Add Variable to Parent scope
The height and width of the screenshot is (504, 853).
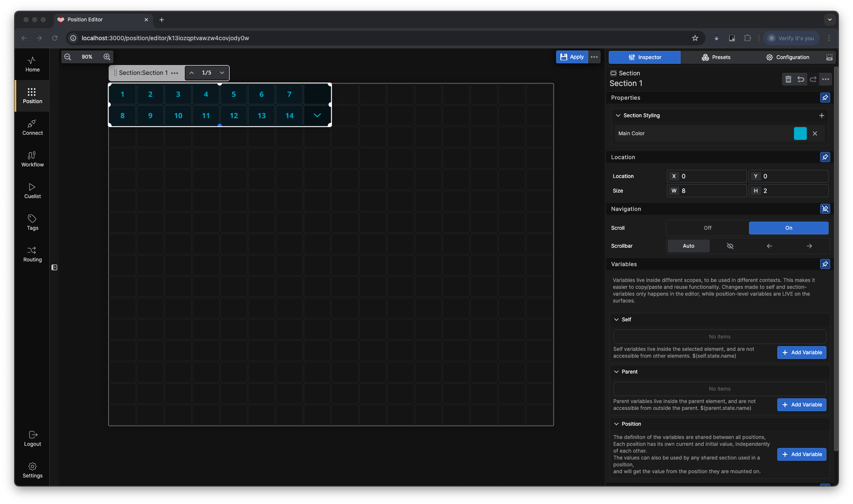[801, 405]
